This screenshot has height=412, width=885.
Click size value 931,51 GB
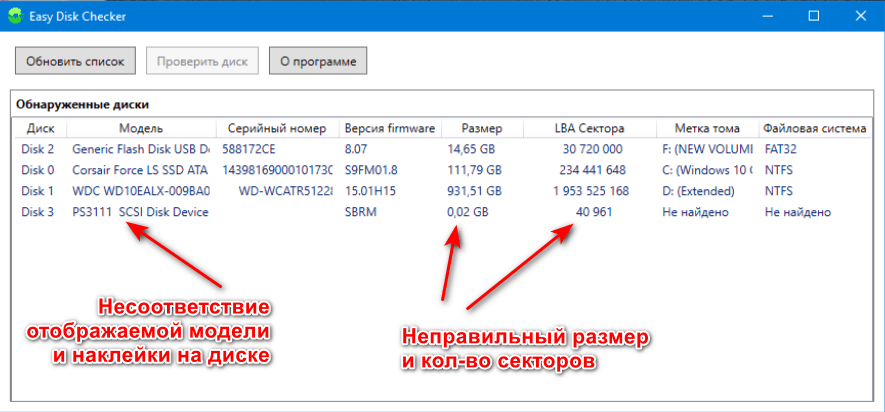point(474,191)
